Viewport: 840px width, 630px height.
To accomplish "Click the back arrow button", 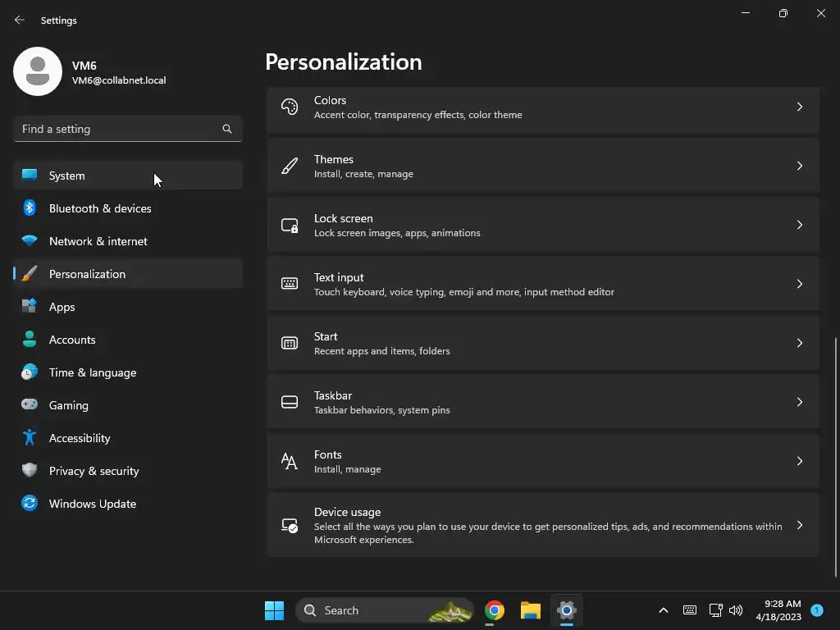I will click(x=20, y=21).
